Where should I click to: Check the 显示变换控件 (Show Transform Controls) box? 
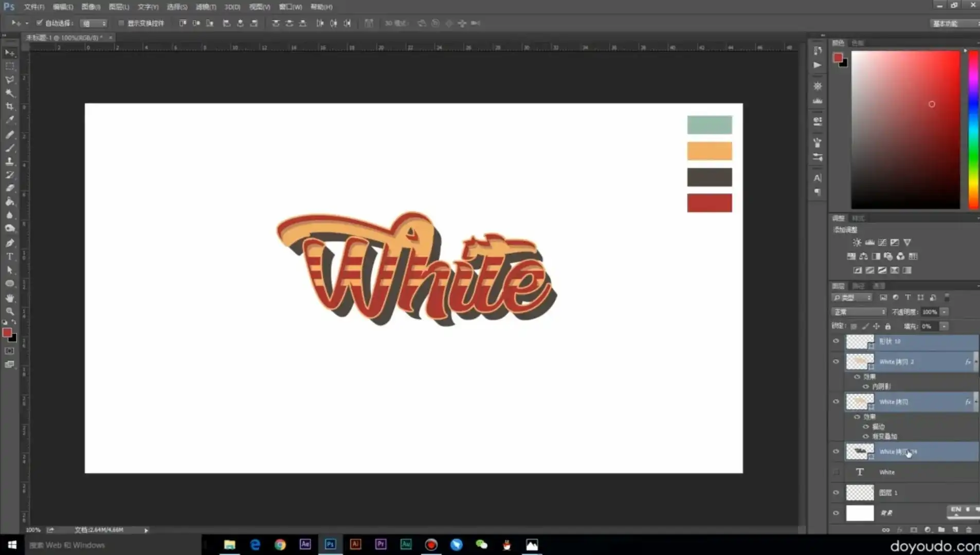pyautogui.click(x=121, y=23)
